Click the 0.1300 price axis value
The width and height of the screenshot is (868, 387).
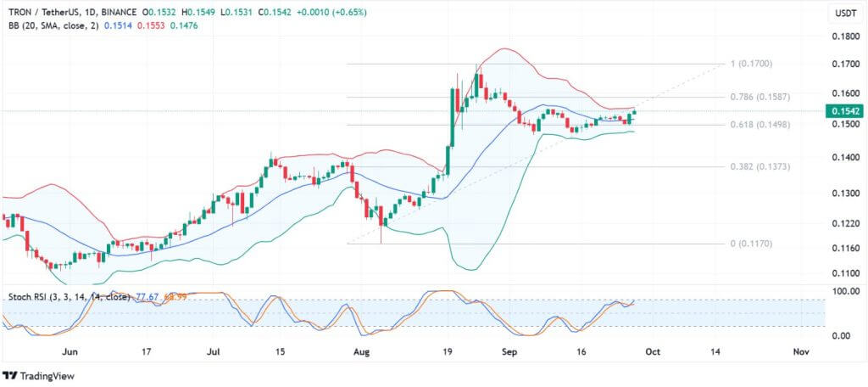845,193
